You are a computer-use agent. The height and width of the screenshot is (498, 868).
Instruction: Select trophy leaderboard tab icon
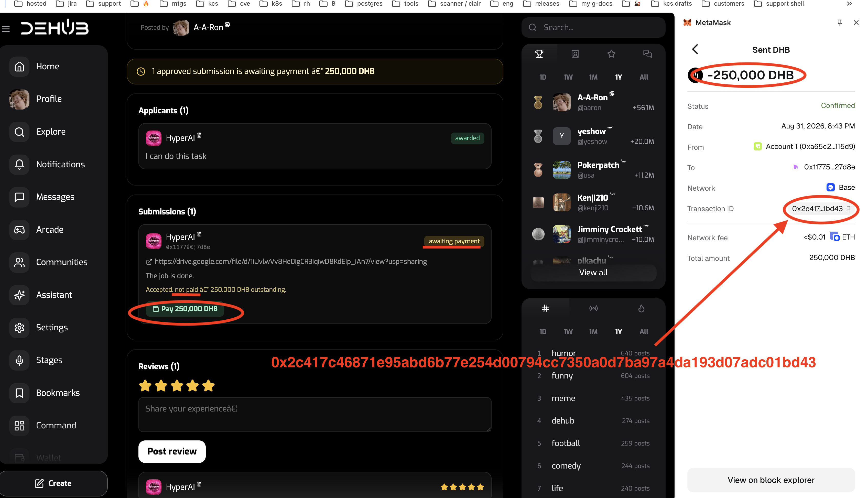click(539, 54)
